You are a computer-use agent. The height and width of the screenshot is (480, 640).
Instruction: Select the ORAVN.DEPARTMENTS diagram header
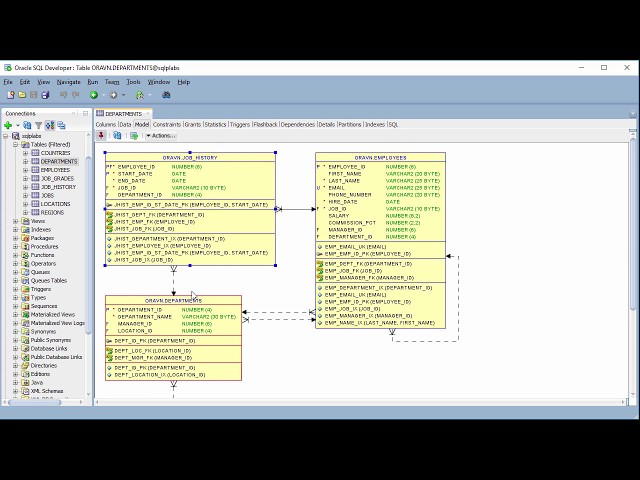tap(173, 300)
